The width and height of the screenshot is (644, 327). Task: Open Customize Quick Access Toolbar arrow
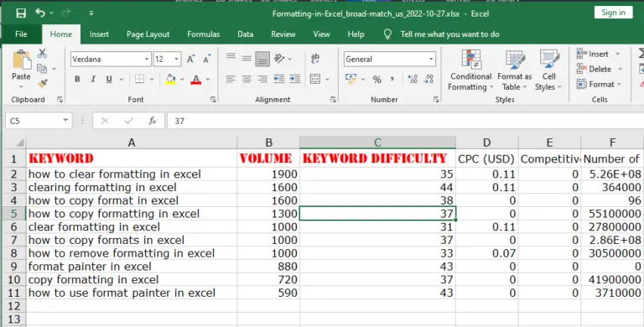coord(91,13)
